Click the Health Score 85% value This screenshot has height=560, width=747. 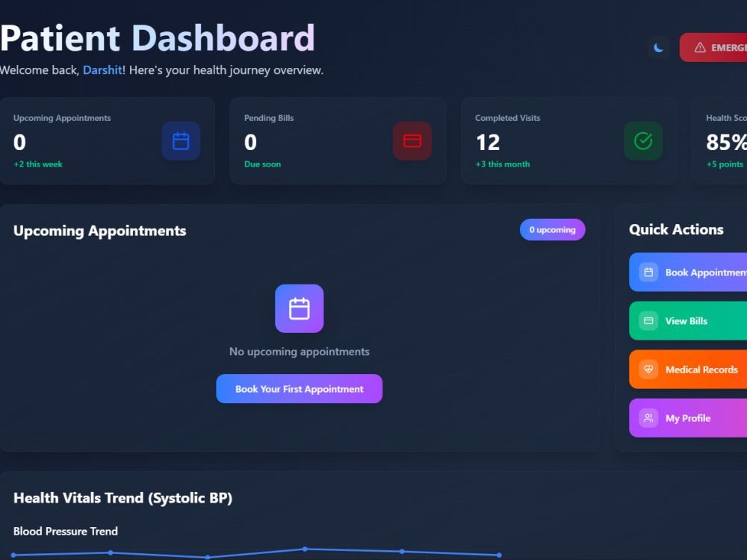pos(727,143)
